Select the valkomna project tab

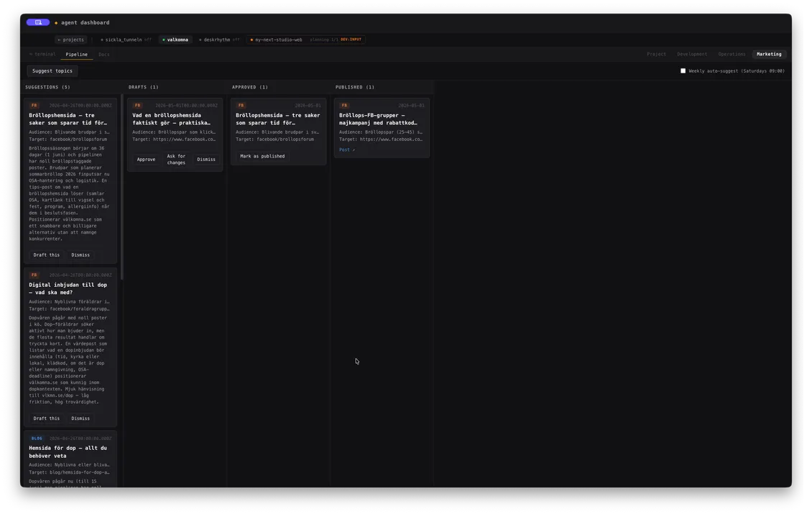(175, 40)
